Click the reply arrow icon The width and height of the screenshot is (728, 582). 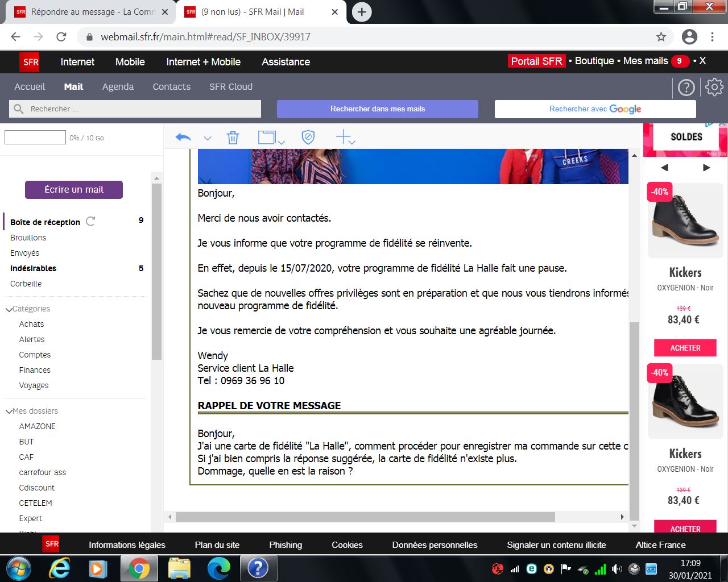pyautogui.click(x=183, y=138)
